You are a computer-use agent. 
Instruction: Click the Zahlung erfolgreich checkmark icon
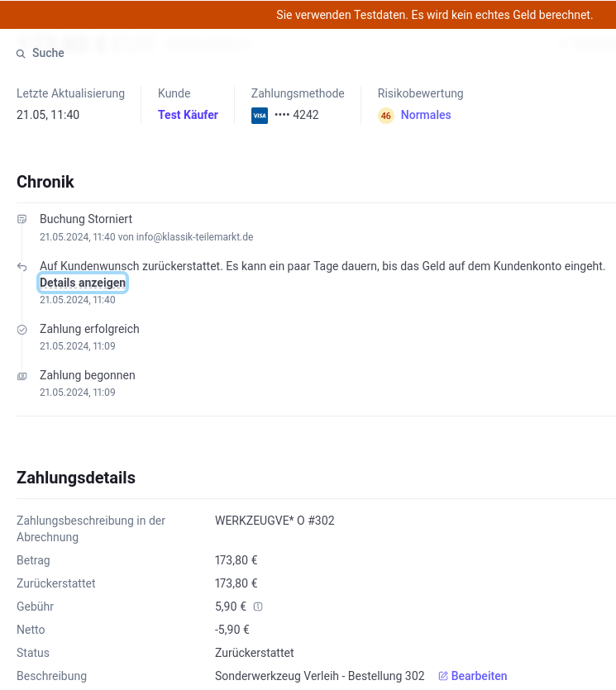click(x=22, y=330)
